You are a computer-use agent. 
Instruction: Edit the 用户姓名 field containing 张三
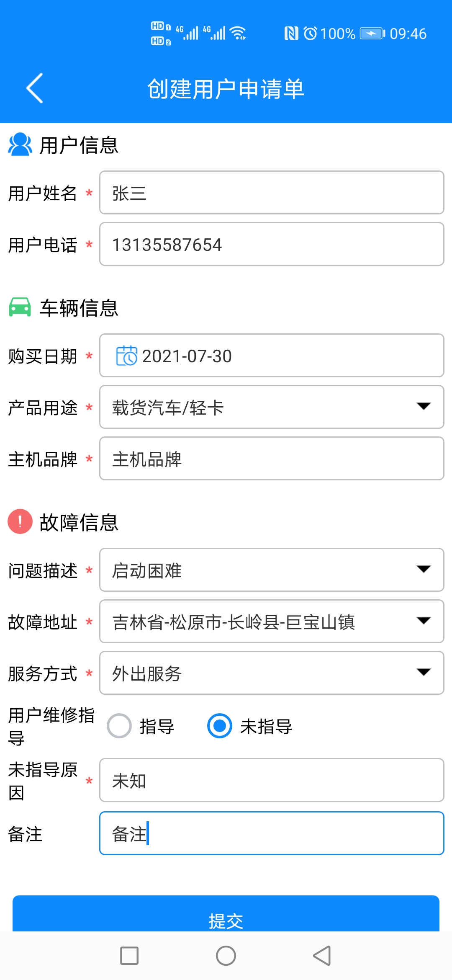point(271,193)
